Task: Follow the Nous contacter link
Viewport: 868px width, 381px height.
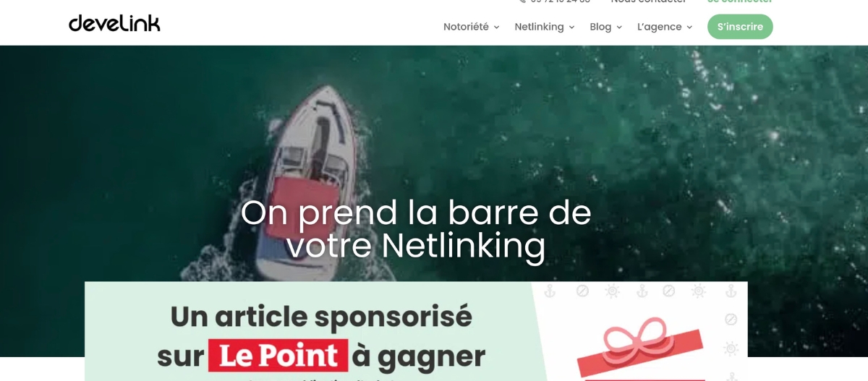Action: (x=648, y=1)
